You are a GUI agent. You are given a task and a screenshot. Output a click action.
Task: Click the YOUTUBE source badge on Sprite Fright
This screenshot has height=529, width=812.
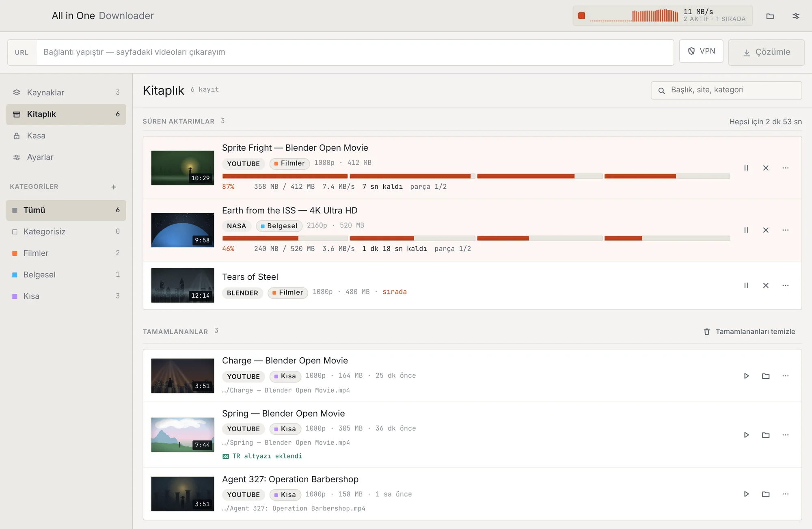pos(244,164)
